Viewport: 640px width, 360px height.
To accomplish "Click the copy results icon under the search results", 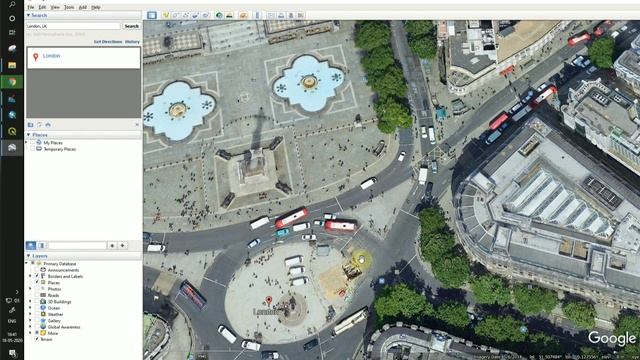I will point(39,124).
